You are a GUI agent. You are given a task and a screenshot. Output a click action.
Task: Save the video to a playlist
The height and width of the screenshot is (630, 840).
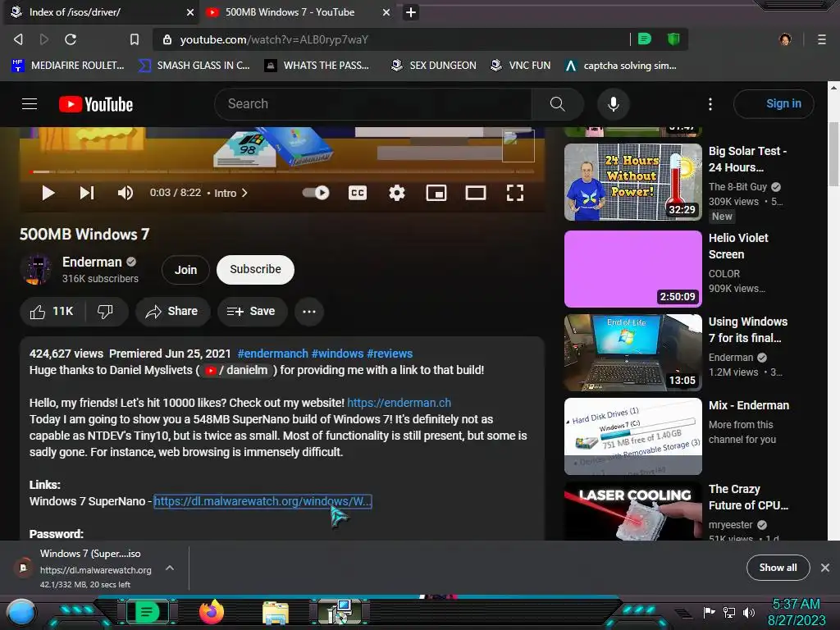coord(252,311)
